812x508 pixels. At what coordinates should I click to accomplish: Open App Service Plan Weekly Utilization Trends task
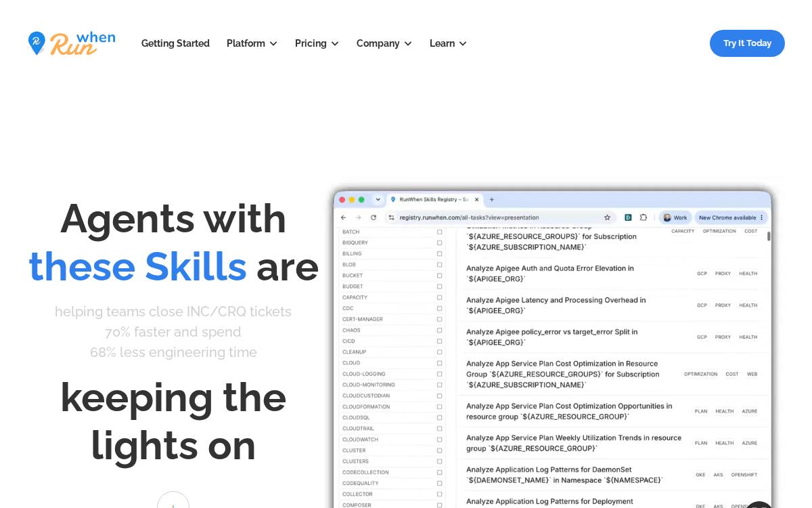(x=574, y=443)
